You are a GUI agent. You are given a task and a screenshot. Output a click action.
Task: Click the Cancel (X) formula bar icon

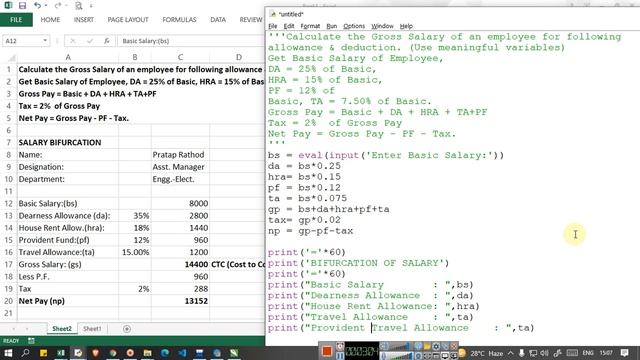click(x=73, y=41)
